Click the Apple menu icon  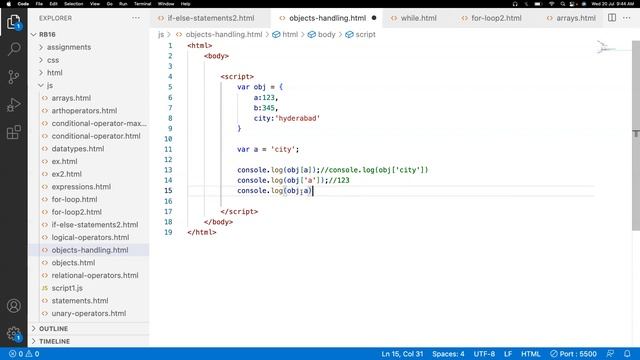[x=9, y=4]
